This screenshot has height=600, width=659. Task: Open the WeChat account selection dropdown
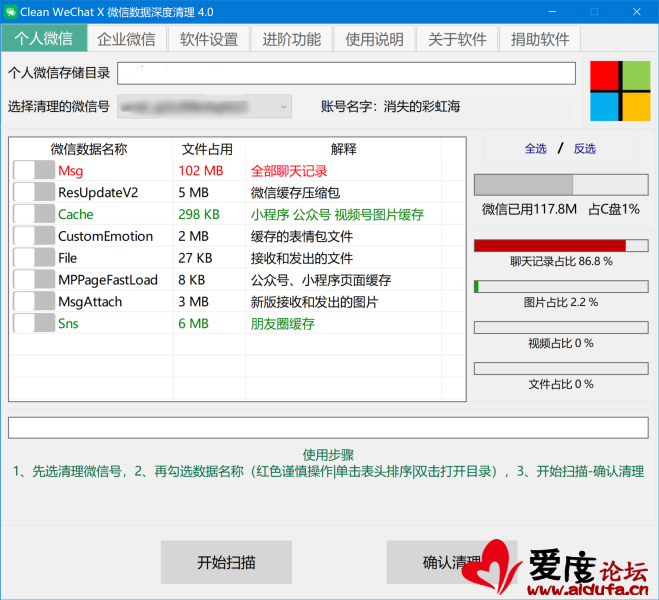click(204, 107)
